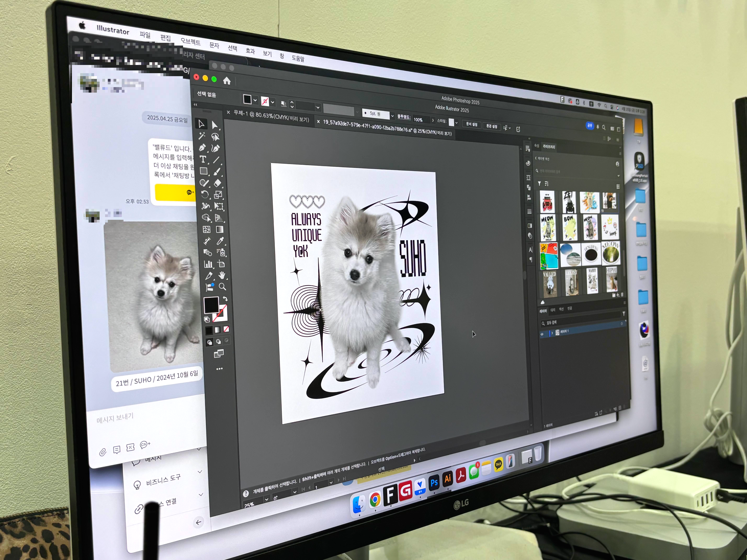Open the 5pt 원 brush dropdown
This screenshot has width=747, height=560.
[392, 116]
